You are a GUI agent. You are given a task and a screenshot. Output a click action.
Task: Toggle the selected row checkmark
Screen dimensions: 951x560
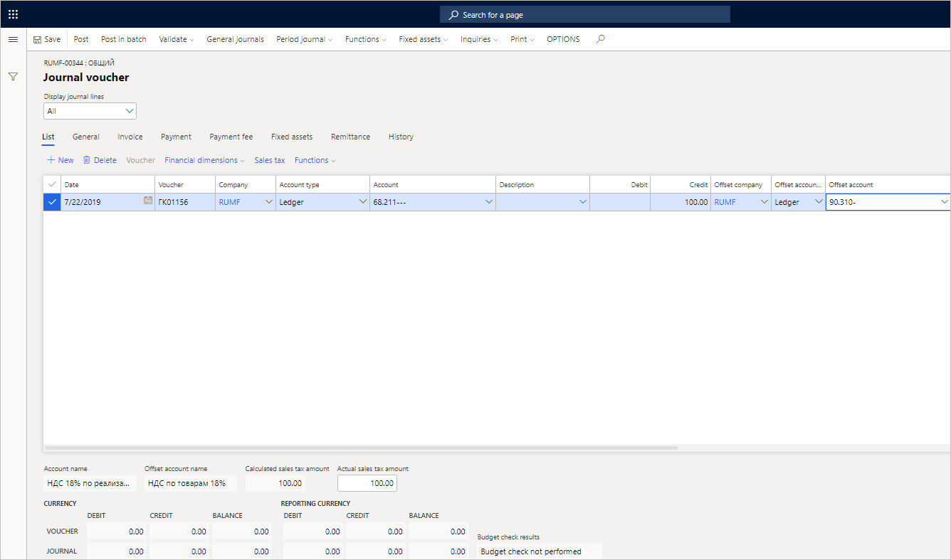[x=51, y=202]
